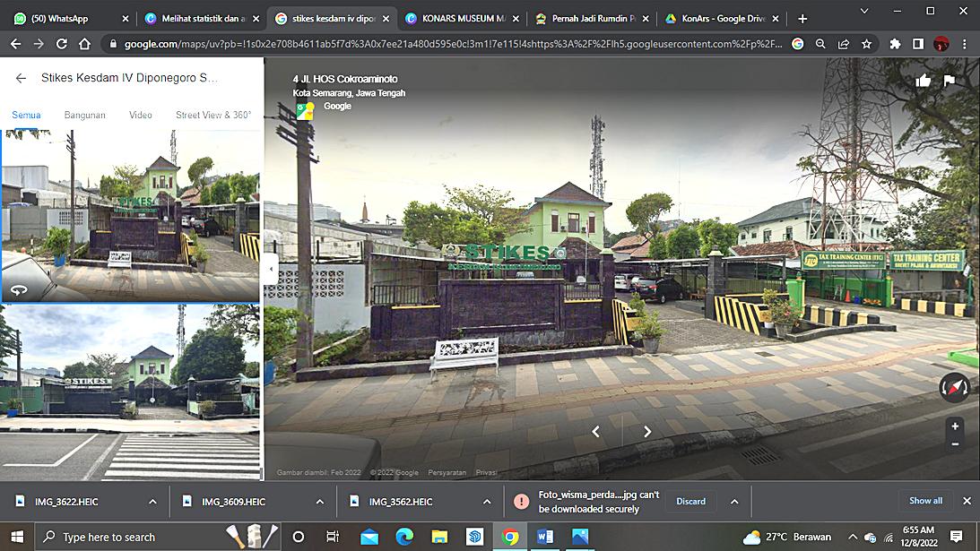Open options for IMG_3622.HEIC download

pyautogui.click(x=152, y=502)
